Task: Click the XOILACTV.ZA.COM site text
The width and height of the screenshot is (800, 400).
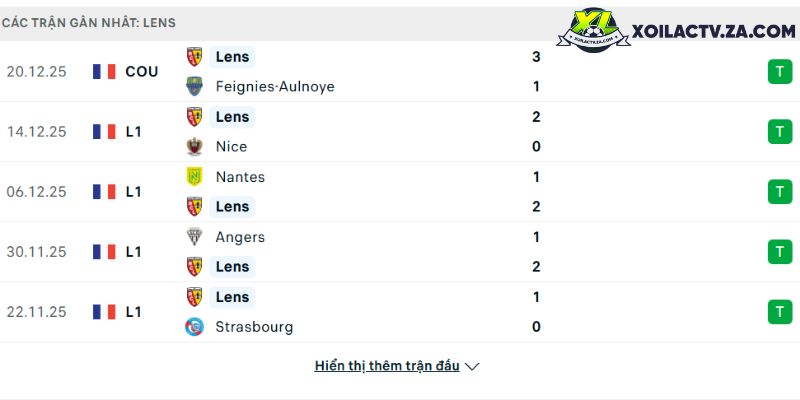Action: (x=714, y=32)
